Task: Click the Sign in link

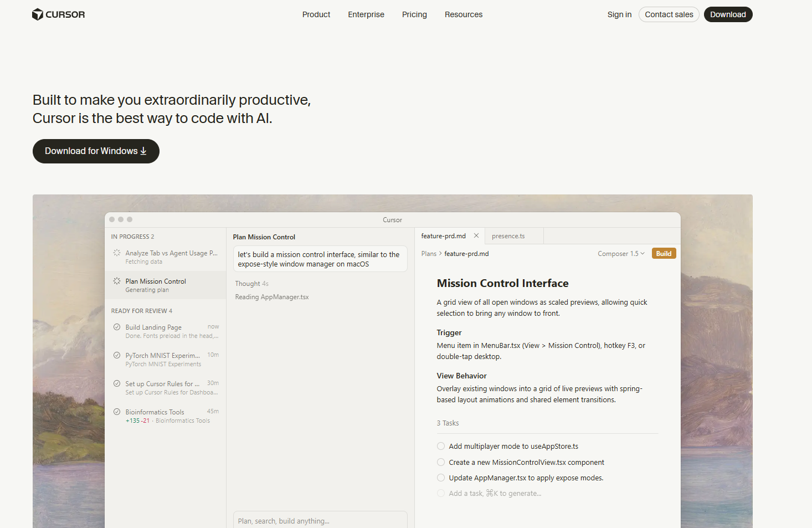Action: coord(619,14)
